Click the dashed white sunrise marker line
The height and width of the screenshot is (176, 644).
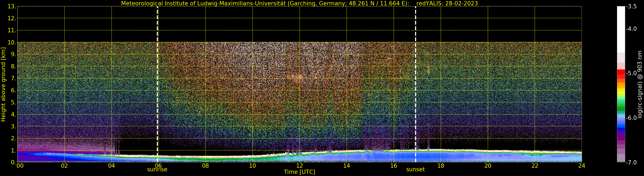click(157, 84)
